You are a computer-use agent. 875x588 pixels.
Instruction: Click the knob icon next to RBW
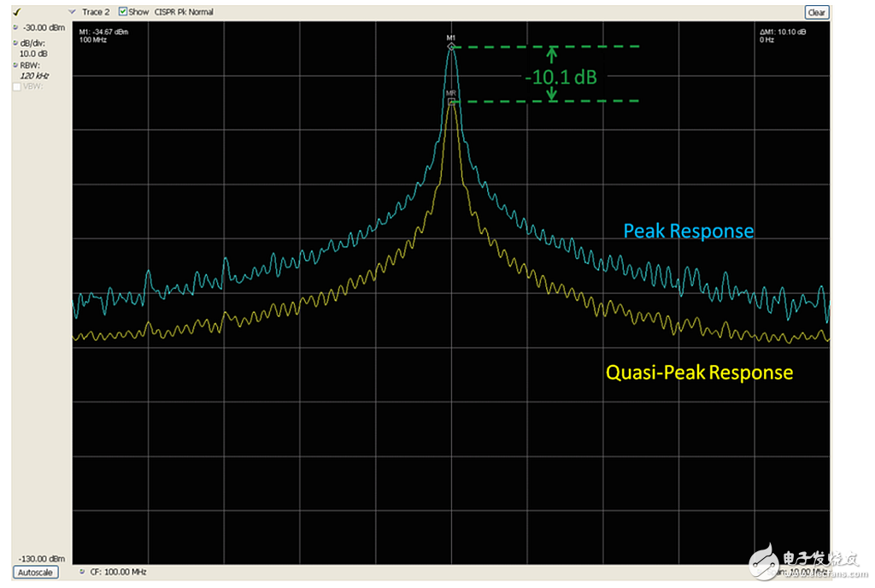coord(16,64)
